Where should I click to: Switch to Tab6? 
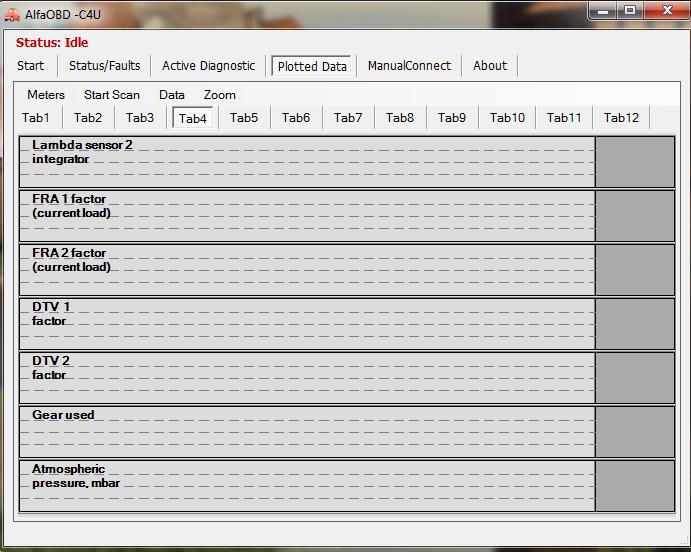pos(296,118)
